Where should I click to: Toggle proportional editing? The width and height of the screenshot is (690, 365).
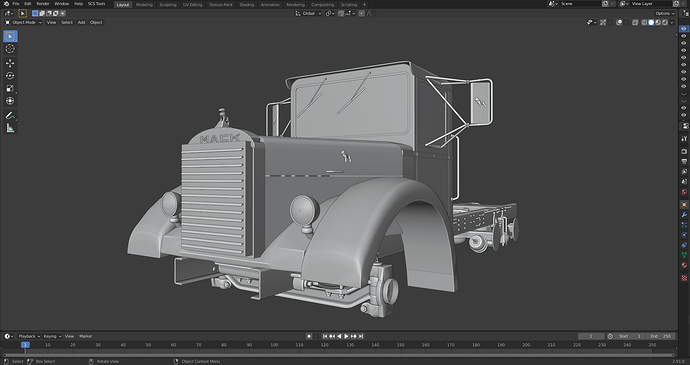point(361,14)
